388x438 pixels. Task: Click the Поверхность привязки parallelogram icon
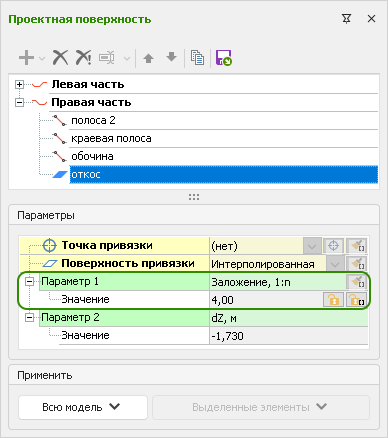pyautogui.click(x=50, y=264)
